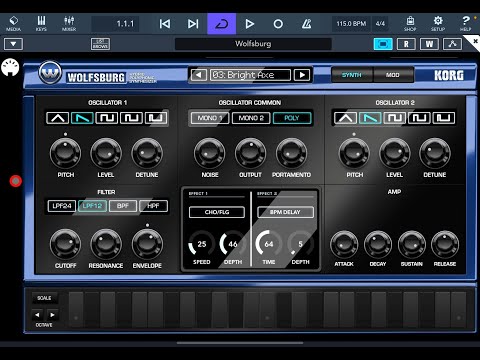Select Oscillator 2 square waveform
The height and width of the screenshot is (360, 480).
pyautogui.click(x=395, y=118)
